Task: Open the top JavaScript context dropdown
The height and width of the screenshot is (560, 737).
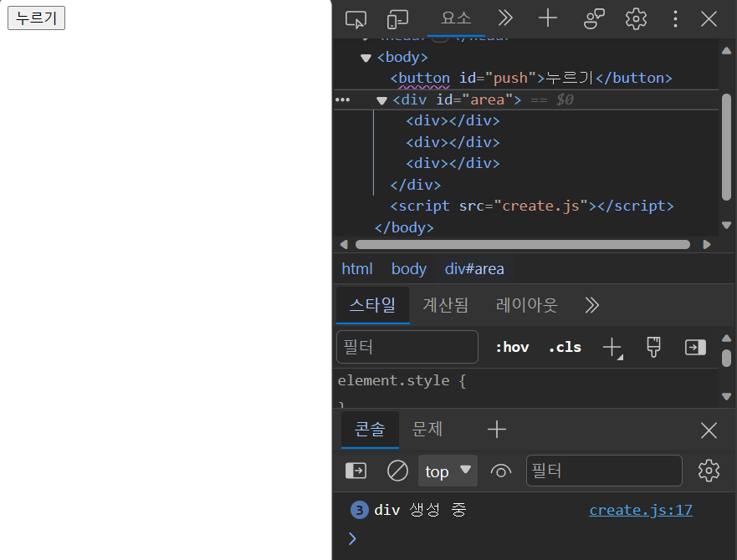Action: (x=448, y=471)
